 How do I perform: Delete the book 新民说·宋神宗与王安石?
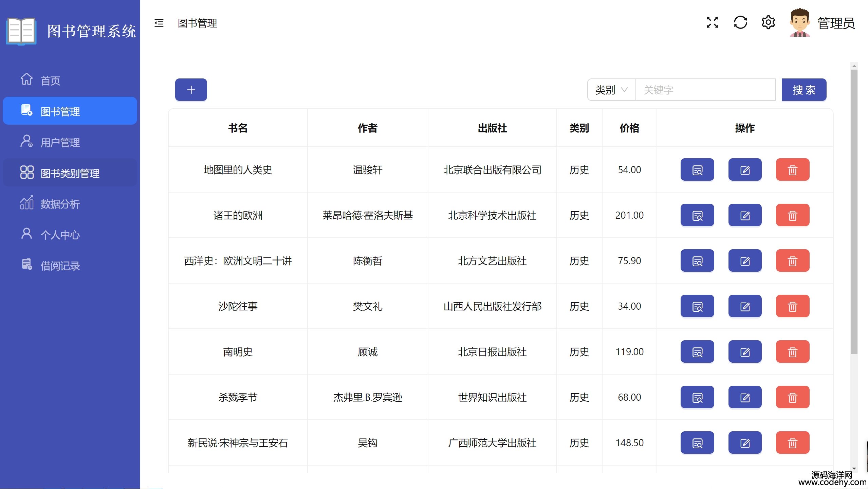click(793, 442)
